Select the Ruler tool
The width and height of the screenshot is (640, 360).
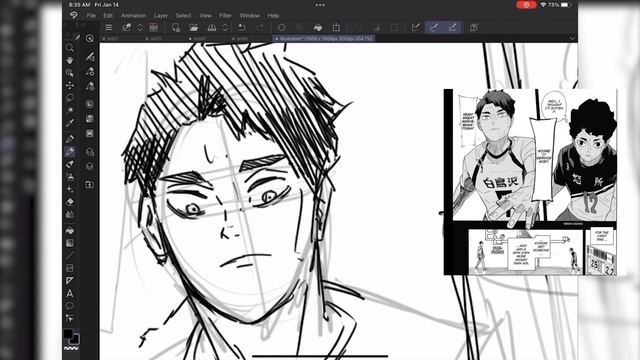70,281
